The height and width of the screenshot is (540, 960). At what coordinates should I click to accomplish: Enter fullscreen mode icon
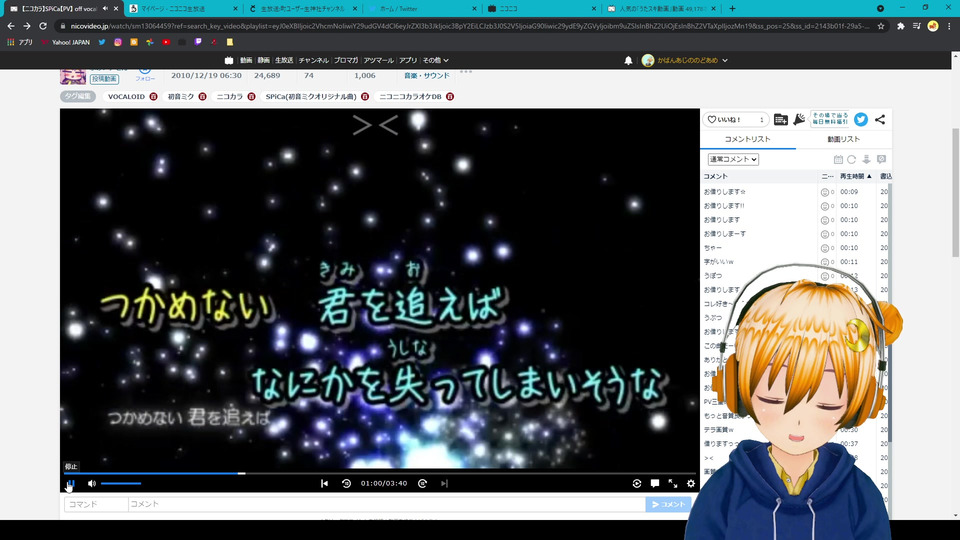click(673, 484)
